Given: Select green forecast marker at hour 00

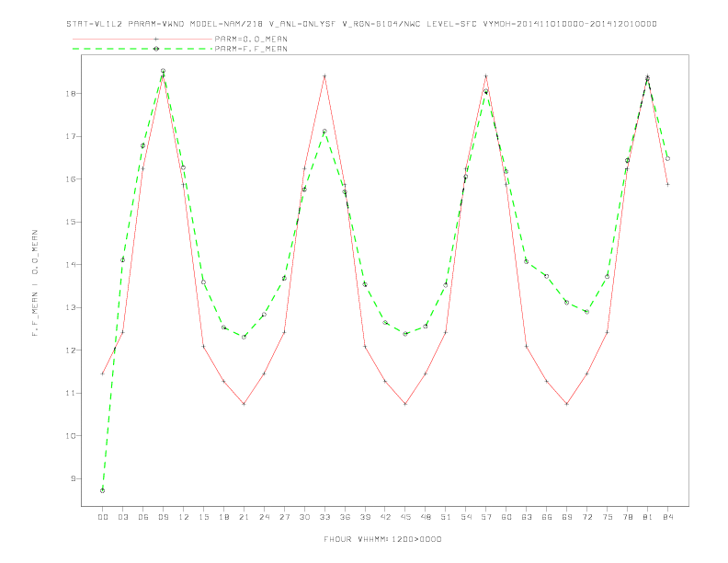Looking at the screenshot, I should [x=103, y=490].
